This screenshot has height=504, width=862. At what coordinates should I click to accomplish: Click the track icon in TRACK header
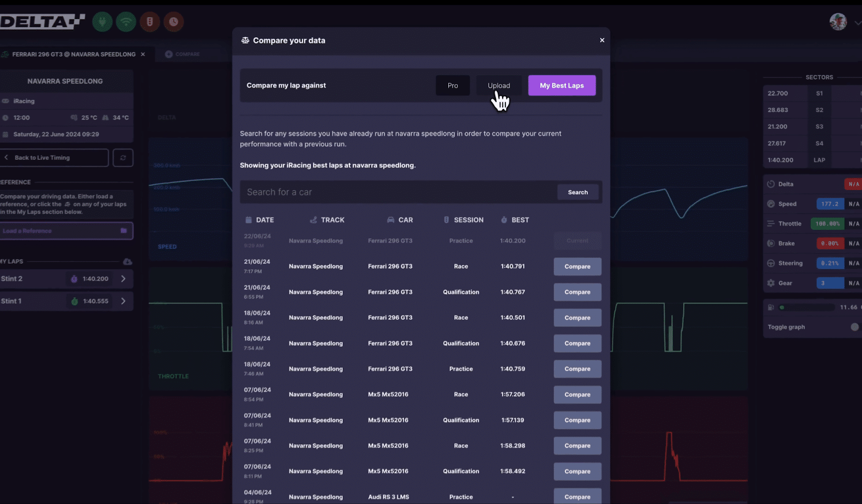click(313, 220)
